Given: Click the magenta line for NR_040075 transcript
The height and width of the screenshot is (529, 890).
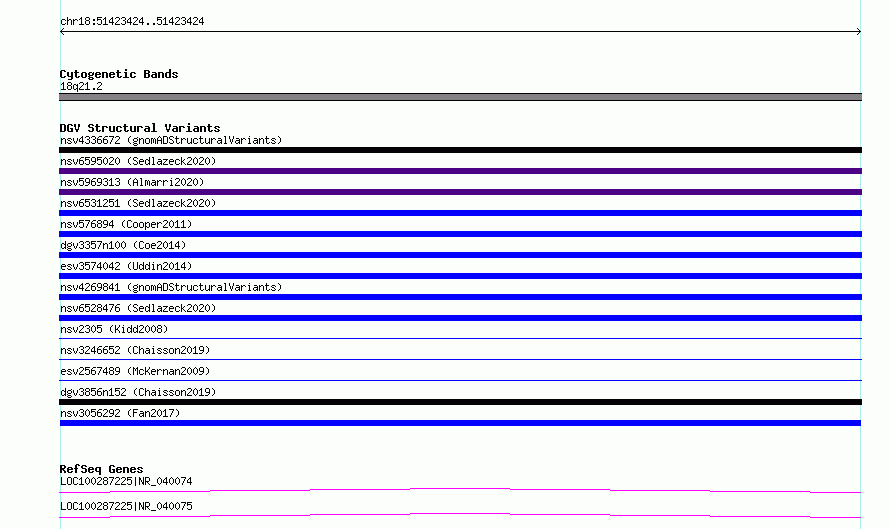Looking at the screenshot, I should coord(460,515).
